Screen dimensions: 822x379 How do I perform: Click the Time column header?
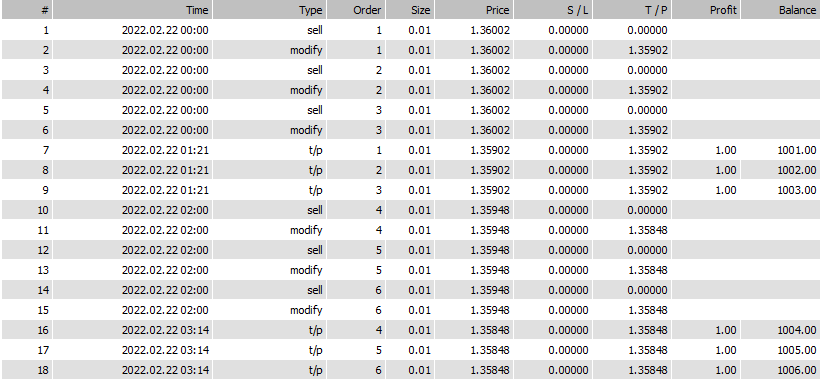coord(133,9)
